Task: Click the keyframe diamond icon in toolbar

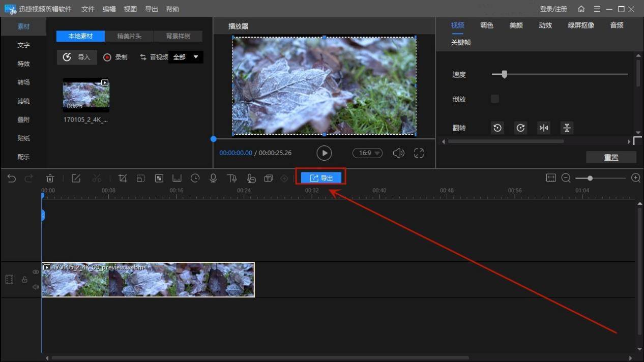Action: [284, 178]
